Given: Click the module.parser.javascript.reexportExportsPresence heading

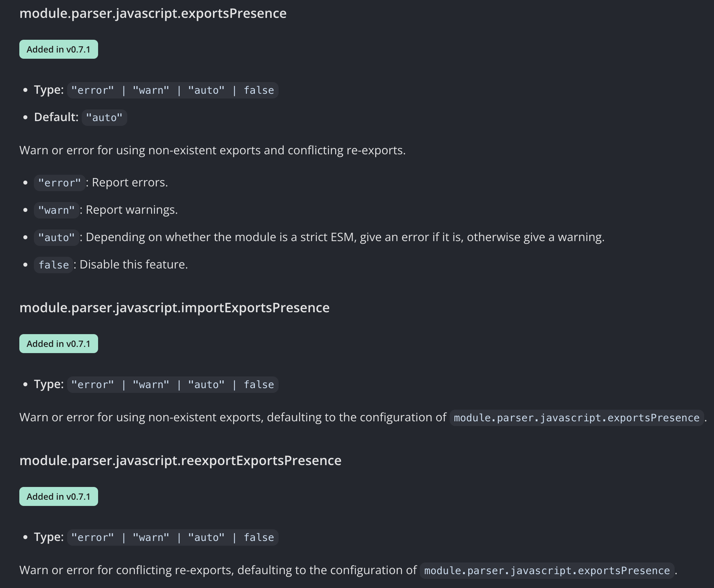Looking at the screenshot, I should click(x=180, y=461).
